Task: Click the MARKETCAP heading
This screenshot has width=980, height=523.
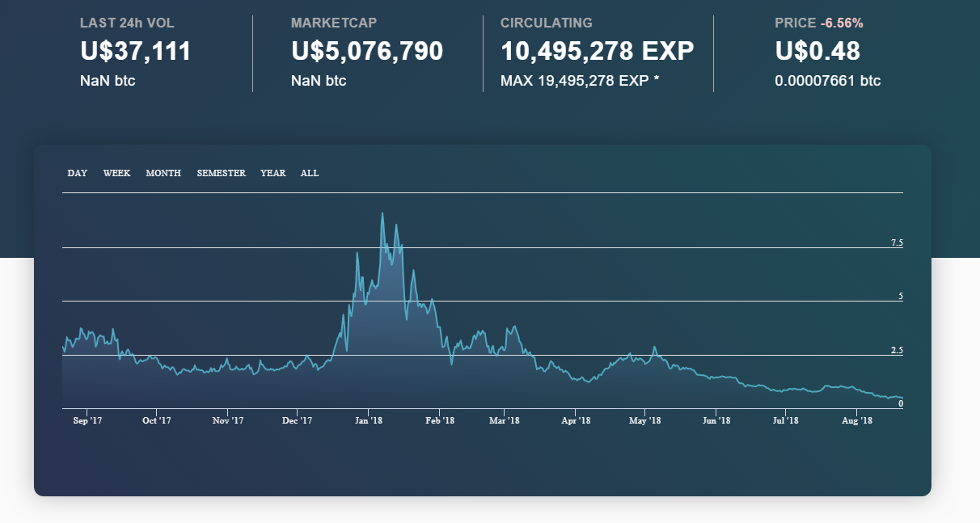Action: pos(334,23)
